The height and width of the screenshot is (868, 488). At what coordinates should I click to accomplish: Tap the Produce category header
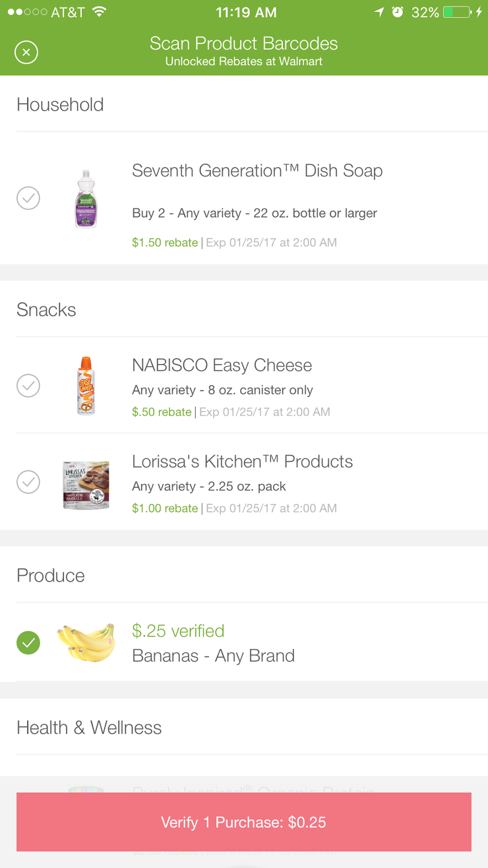click(x=51, y=576)
